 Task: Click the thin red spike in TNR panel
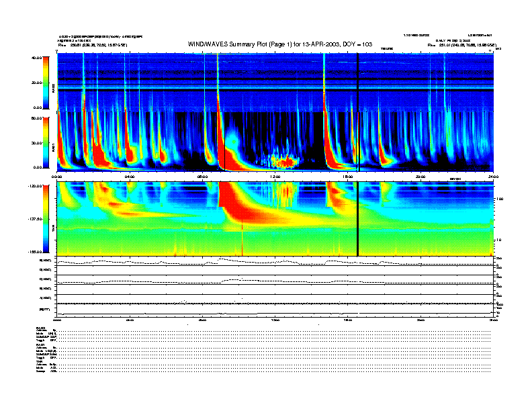pyautogui.click(x=242, y=239)
